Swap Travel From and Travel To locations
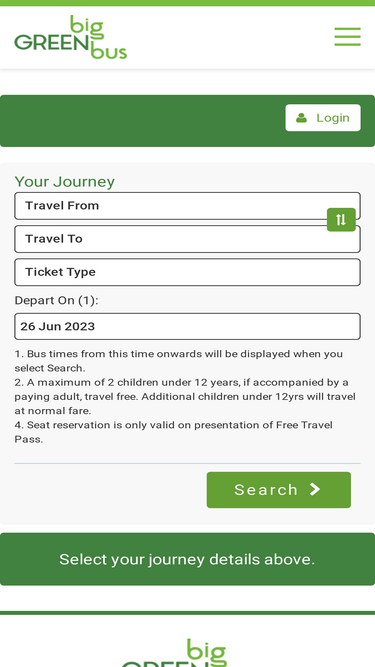 [341, 219]
